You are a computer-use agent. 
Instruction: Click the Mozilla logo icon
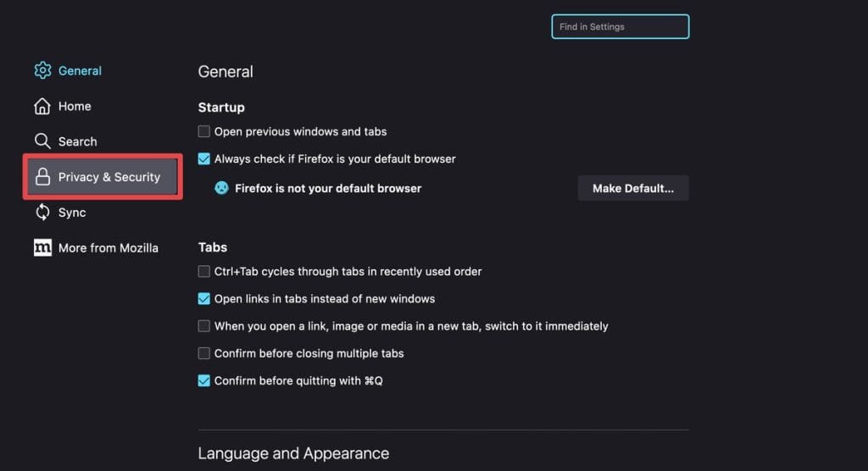click(x=42, y=248)
